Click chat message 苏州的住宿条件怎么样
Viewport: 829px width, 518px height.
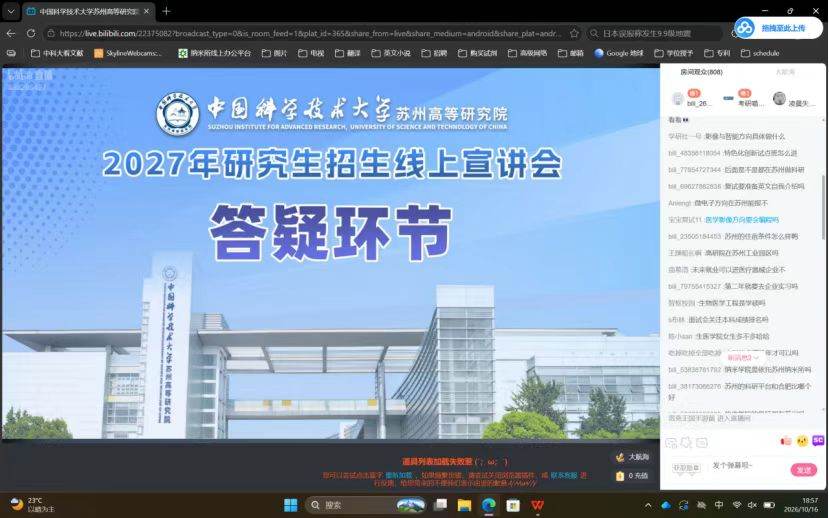761,236
